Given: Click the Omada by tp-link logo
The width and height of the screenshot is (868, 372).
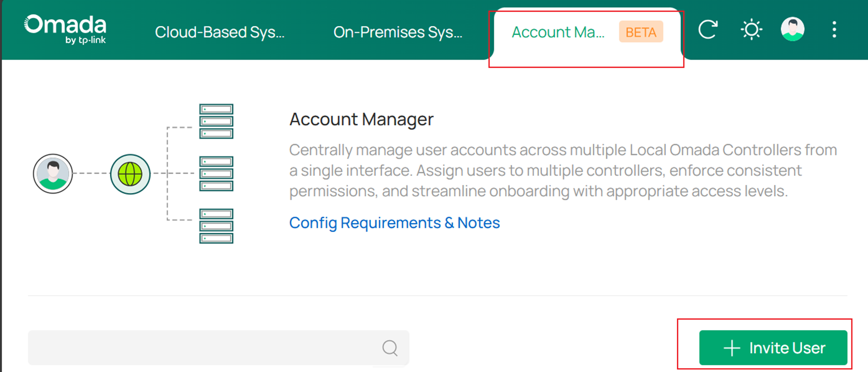Looking at the screenshot, I should click(x=65, y=29).
